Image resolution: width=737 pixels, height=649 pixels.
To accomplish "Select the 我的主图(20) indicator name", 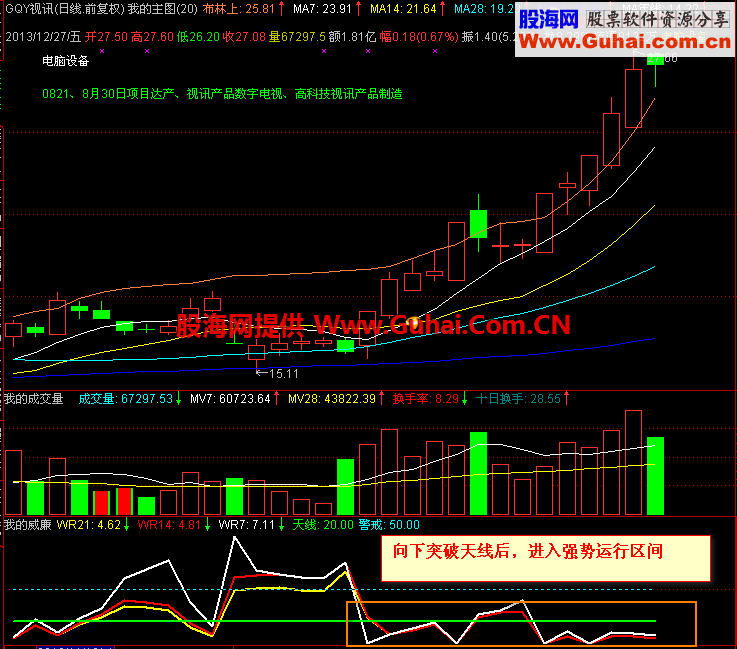I will pyautogui.click(x=163, y=9).
